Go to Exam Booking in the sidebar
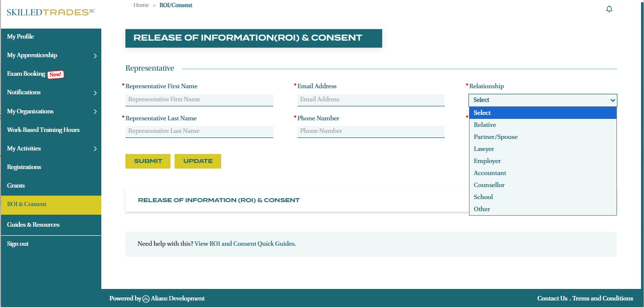 (x=26, y=74)
